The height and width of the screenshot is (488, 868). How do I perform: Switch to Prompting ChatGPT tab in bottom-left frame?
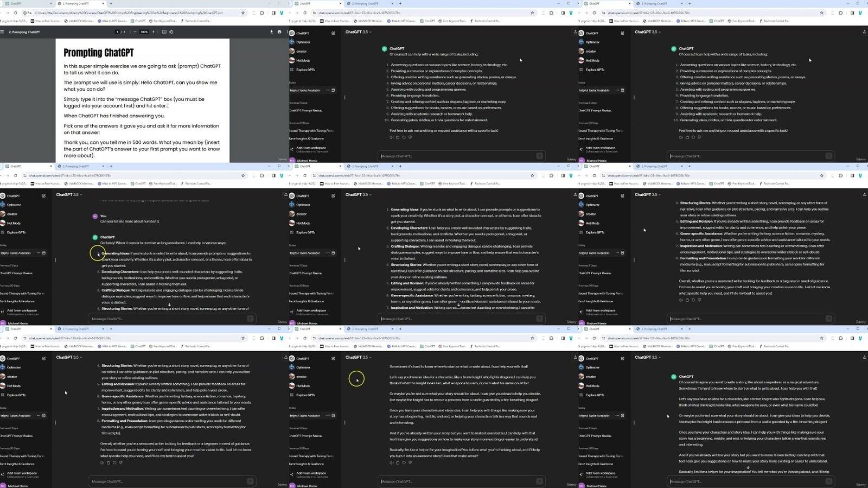click(x=81, y=329)
